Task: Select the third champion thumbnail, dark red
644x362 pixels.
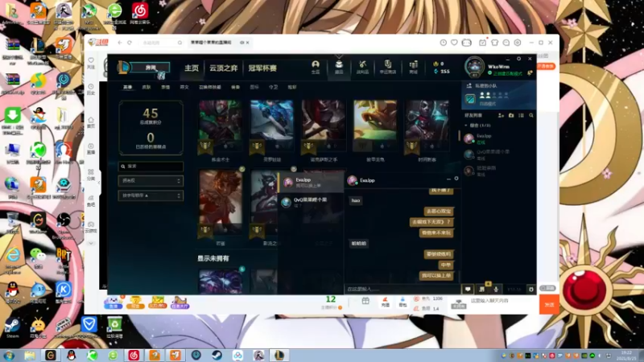Action: pyautogui.click(x=324, y=127)
